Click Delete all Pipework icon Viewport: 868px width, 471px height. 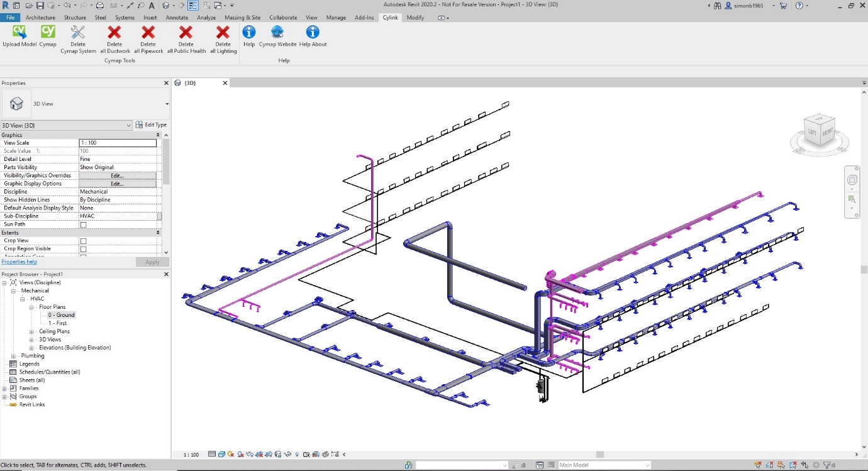pyautogui.click(x=148, y=32)
